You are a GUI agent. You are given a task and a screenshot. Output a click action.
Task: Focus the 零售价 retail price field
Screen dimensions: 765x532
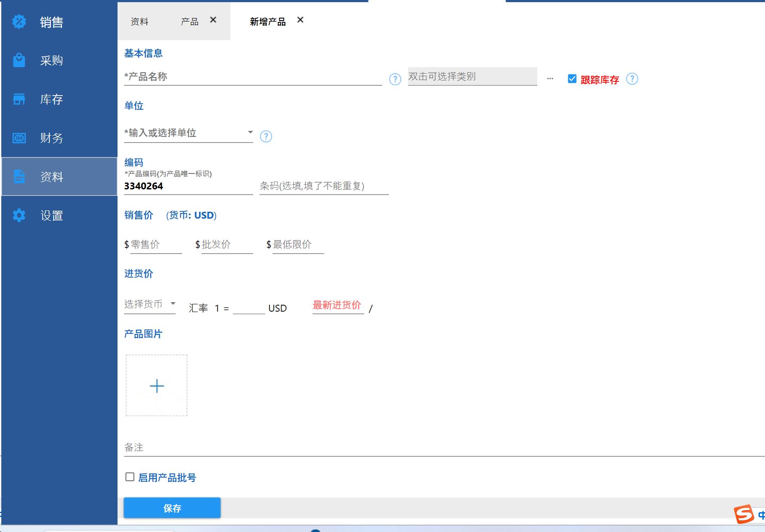pos(156,244)
